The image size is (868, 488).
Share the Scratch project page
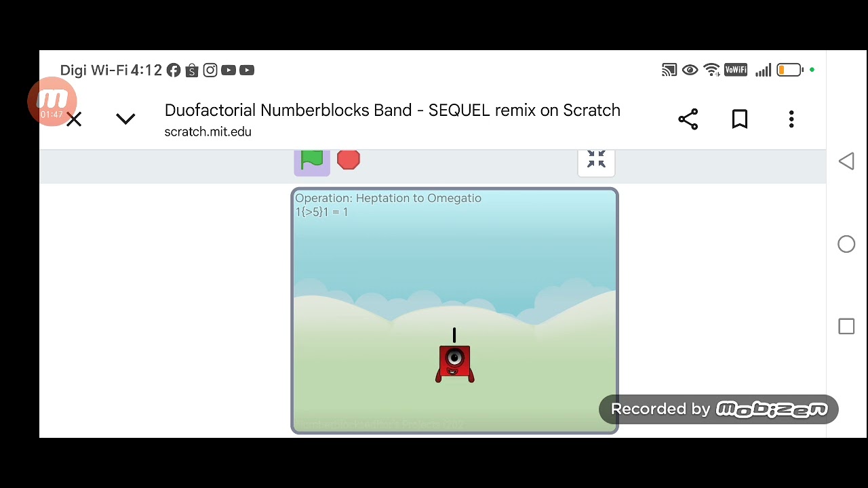tap(688, 119)
